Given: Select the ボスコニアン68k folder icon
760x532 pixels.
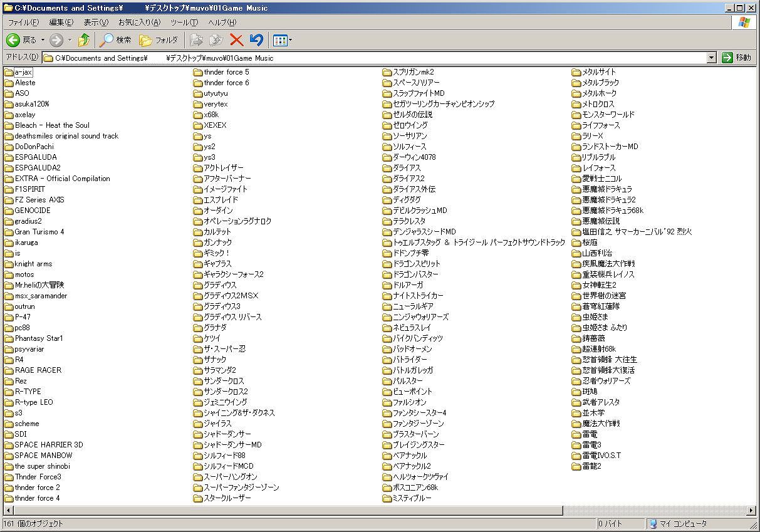Looking at the screenshot, I should [387, 488].
